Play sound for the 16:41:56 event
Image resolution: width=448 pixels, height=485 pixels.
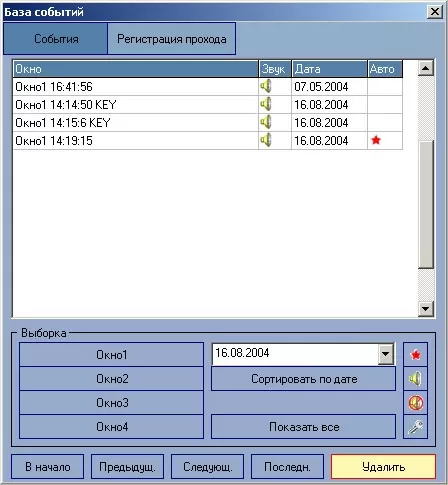[x=266, y=87]
